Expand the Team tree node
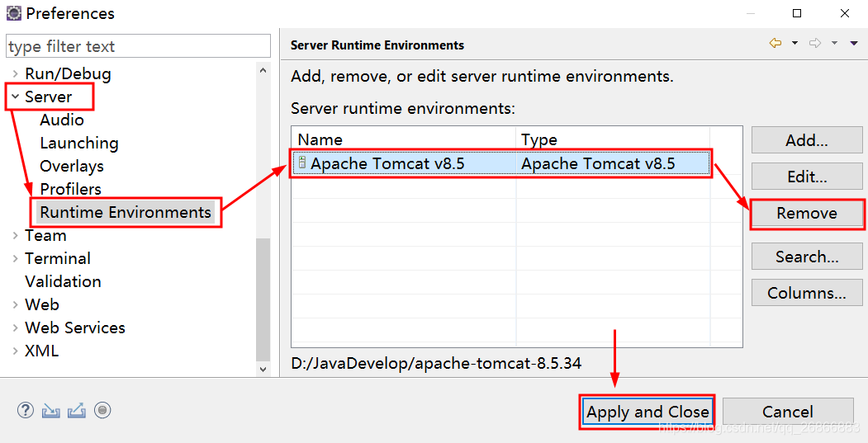The image size is (868, 443). click(16, 236)
